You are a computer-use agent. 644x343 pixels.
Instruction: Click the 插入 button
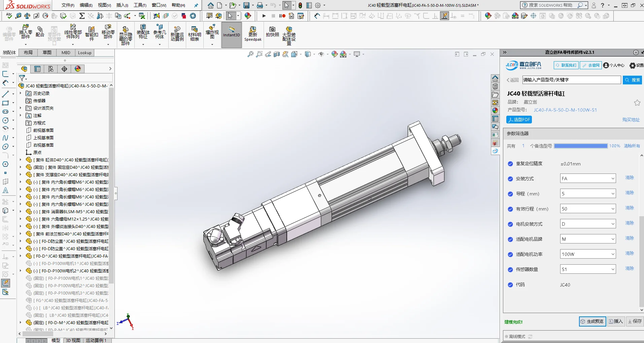616,321
